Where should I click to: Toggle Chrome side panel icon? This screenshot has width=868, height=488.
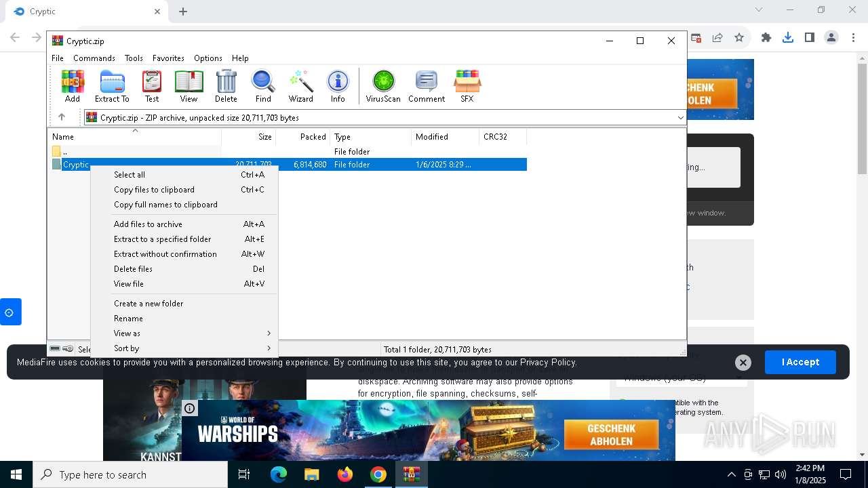[810, 38]
